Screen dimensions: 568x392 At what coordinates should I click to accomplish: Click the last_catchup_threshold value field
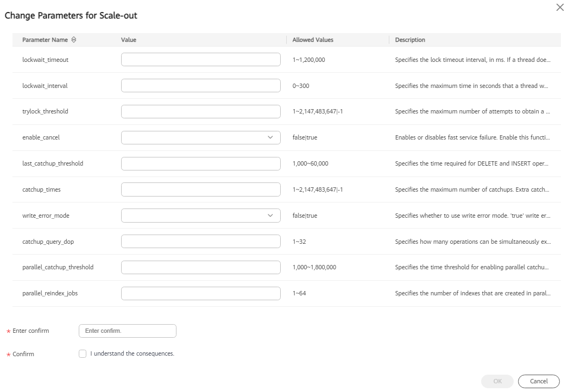point(201,164)
